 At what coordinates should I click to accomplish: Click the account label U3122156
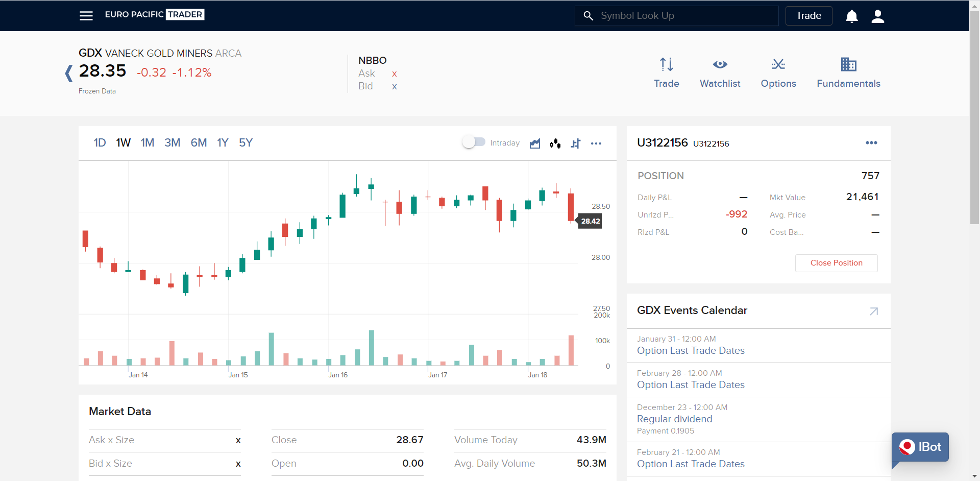click(x=663, y=143)
